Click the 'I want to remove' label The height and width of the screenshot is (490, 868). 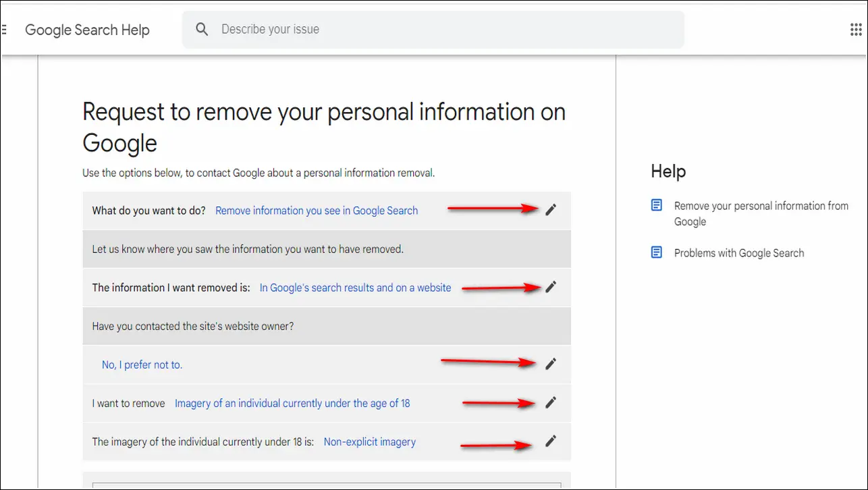129,404
